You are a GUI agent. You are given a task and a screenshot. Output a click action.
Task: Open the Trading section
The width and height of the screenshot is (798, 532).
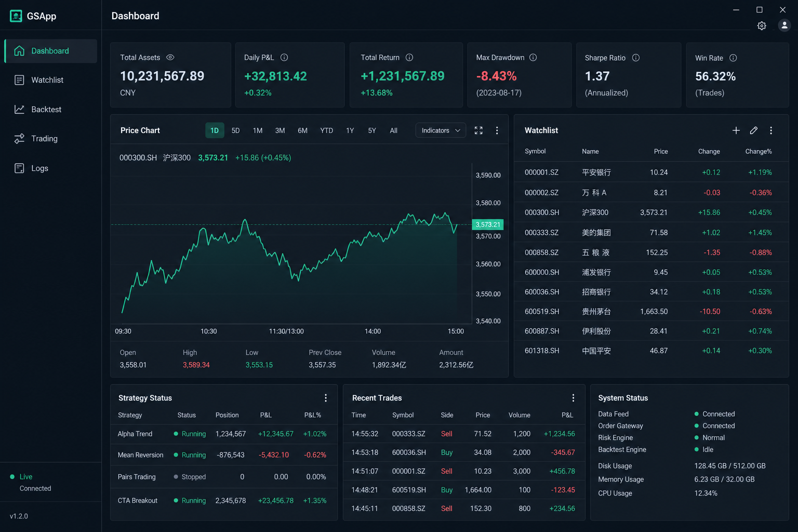(51, 139)
